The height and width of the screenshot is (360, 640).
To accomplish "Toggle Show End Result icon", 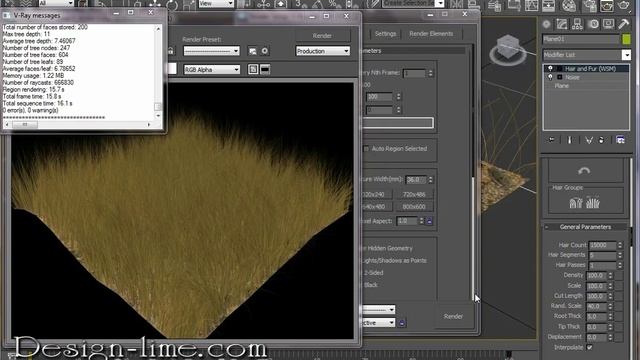I will [x=570, y=140].
